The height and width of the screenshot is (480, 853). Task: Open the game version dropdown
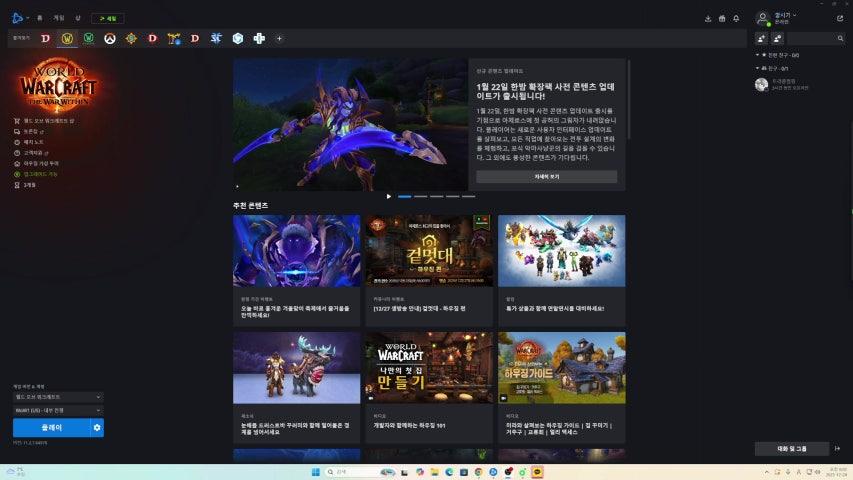pyautogui.click(x=57, y=397)
